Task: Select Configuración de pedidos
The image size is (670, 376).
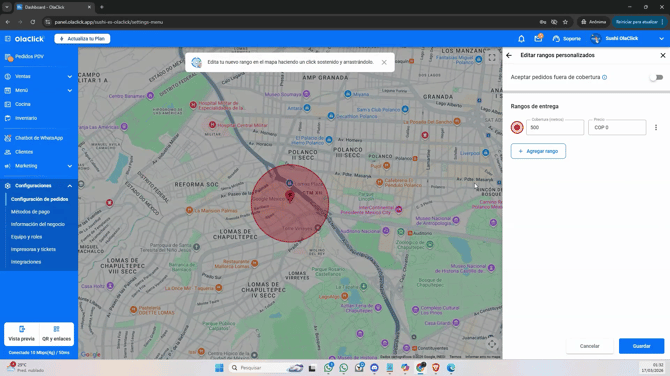Action: tap(39, 199)
